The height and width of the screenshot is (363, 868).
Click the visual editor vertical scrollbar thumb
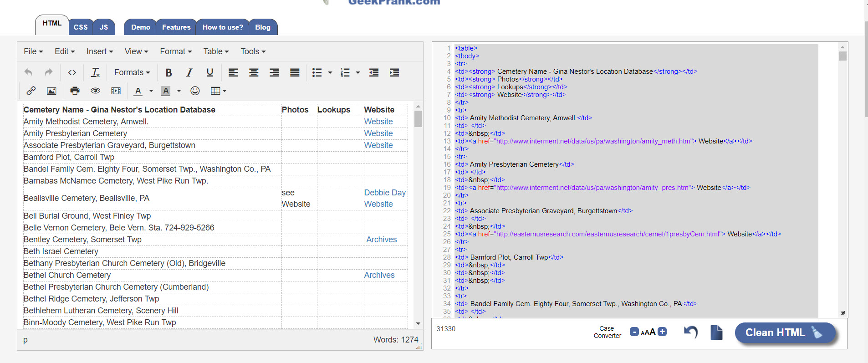pos(418,119)
